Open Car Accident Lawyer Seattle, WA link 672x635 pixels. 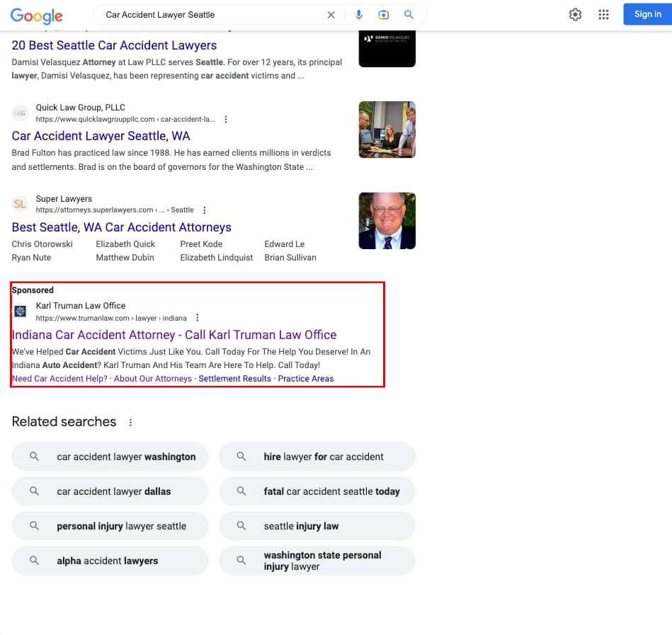coord(101,136)
